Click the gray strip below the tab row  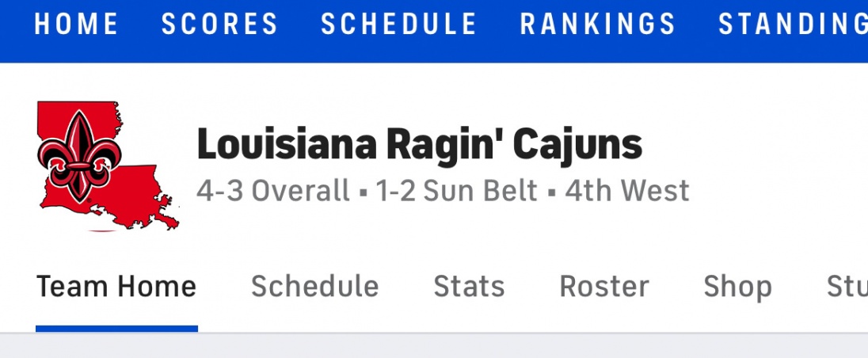tap(434, 345)
